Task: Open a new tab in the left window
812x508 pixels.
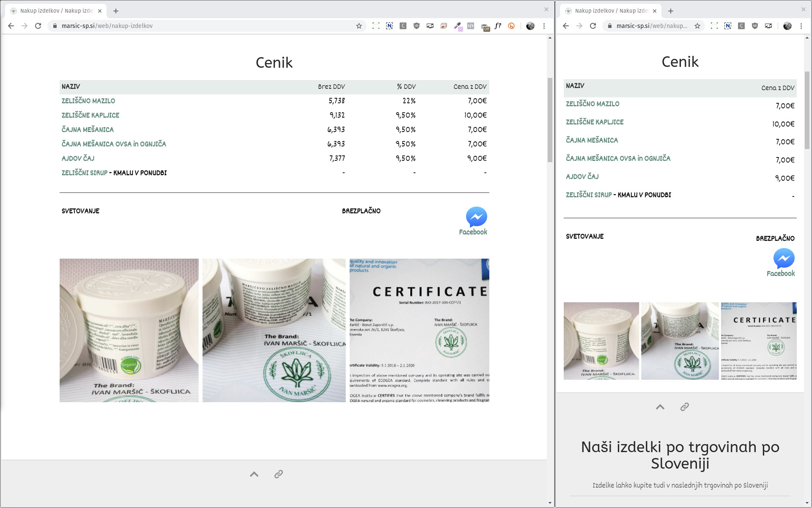Action: click(116, 11)
